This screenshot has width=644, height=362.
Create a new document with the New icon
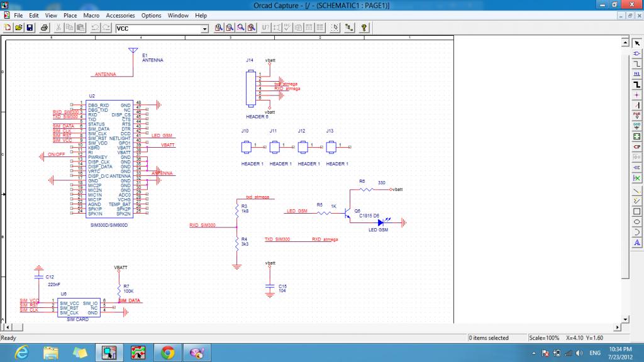[x=8, y=28]
